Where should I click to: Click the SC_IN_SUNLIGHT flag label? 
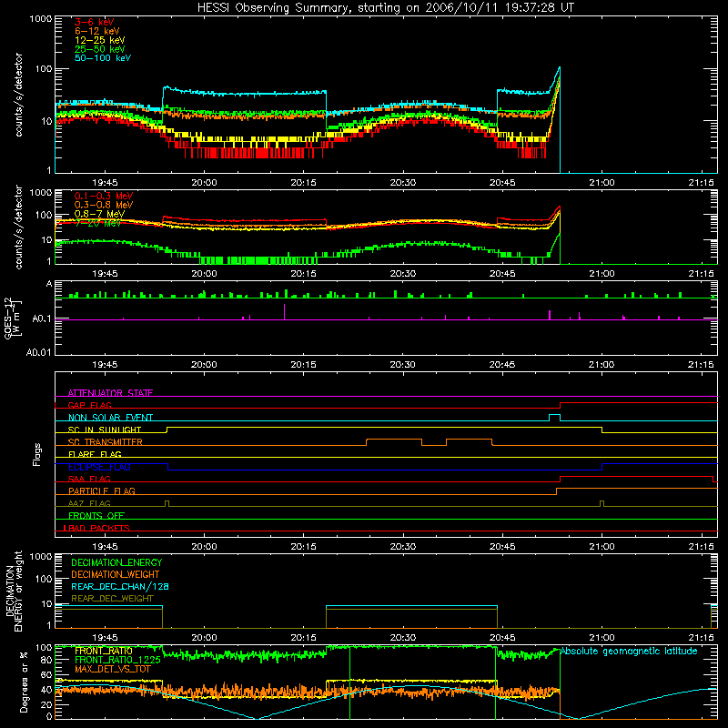(x=105, y=430)
